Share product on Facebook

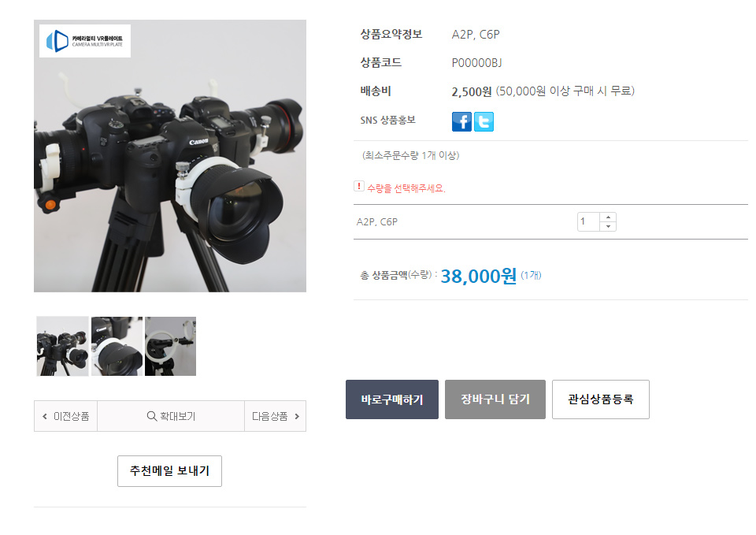click(461, 121)
